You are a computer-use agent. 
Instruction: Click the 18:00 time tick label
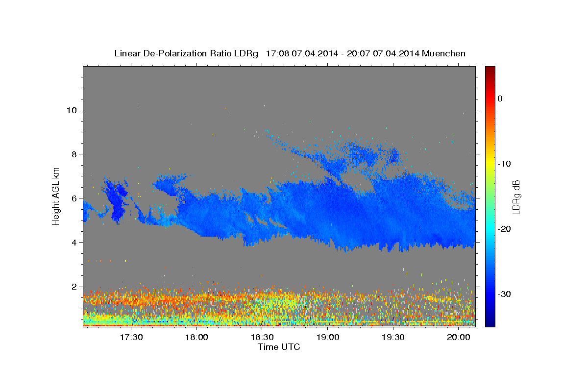196,337
